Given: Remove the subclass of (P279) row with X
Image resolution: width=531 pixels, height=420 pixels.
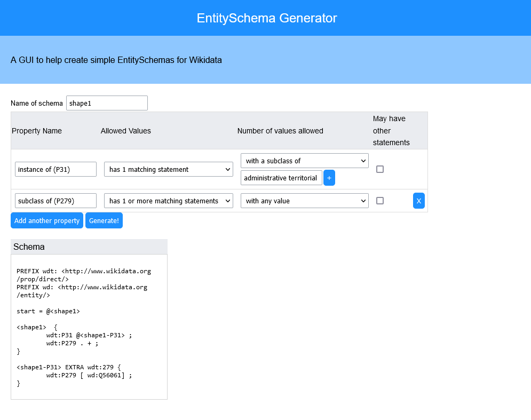Looking at the screenshot, I should (418, 201).
